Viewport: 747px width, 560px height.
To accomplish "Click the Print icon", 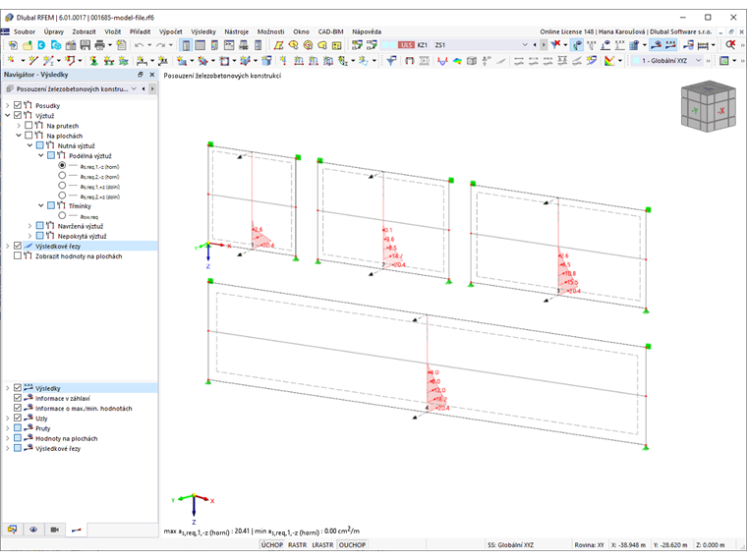I will tap(99, 45).
